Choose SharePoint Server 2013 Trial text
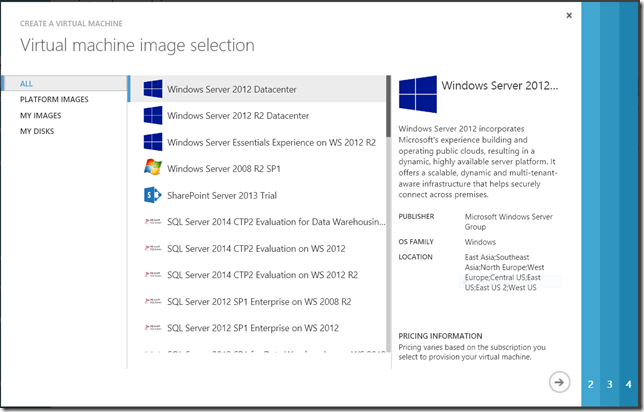644x412 pixels. coord(222,196)
